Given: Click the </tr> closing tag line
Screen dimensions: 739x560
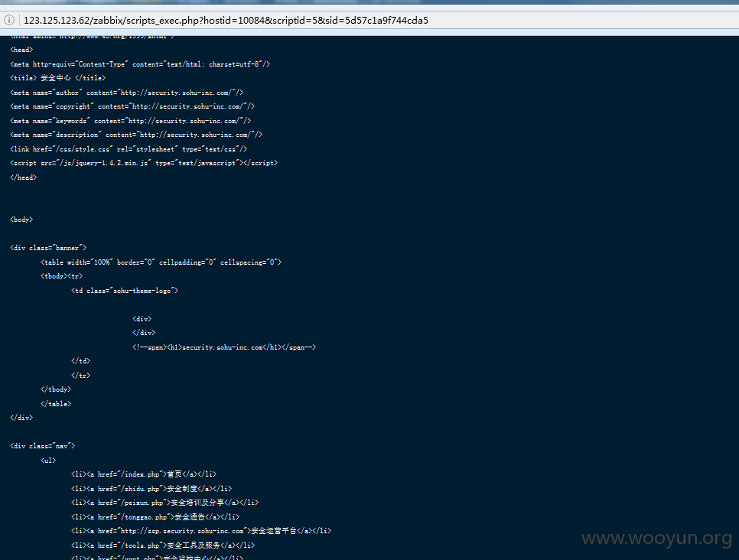Looking at the screenshot, I should tap(80, 375).
